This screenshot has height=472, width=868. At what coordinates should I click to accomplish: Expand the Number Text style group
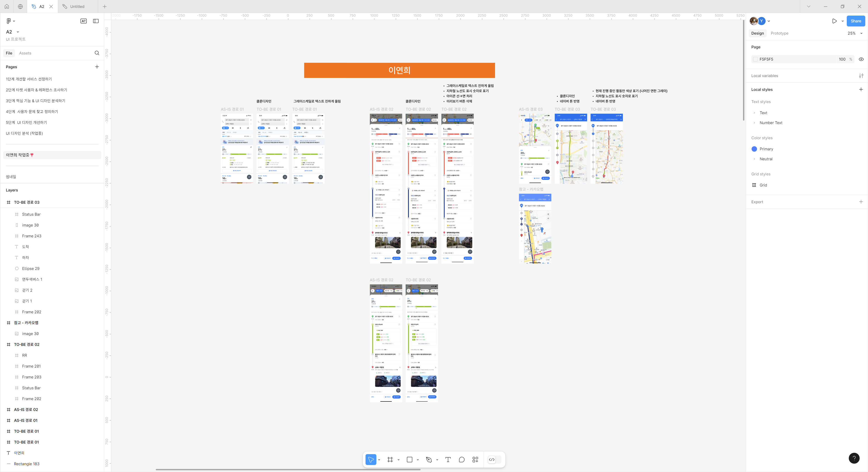point(754,123)
